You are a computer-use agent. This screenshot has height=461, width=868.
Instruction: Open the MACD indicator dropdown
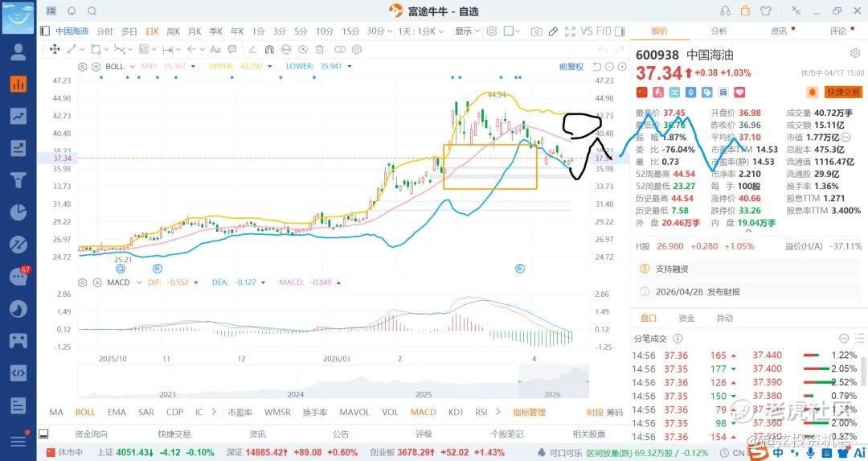[x=139, y=282]
